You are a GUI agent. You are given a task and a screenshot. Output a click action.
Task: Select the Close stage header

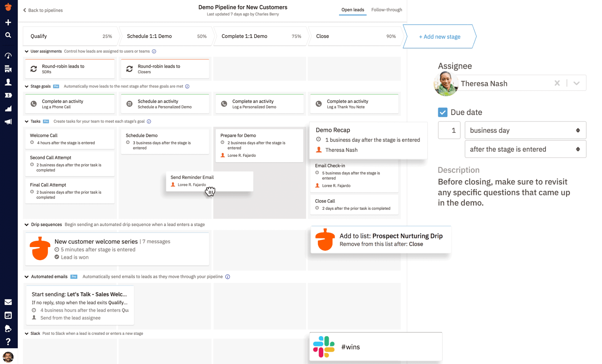click(356, 36)
